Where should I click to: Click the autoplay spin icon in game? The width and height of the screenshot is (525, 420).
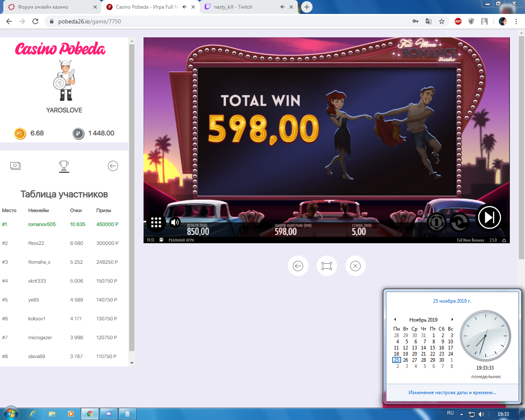[x=459, y=222]
